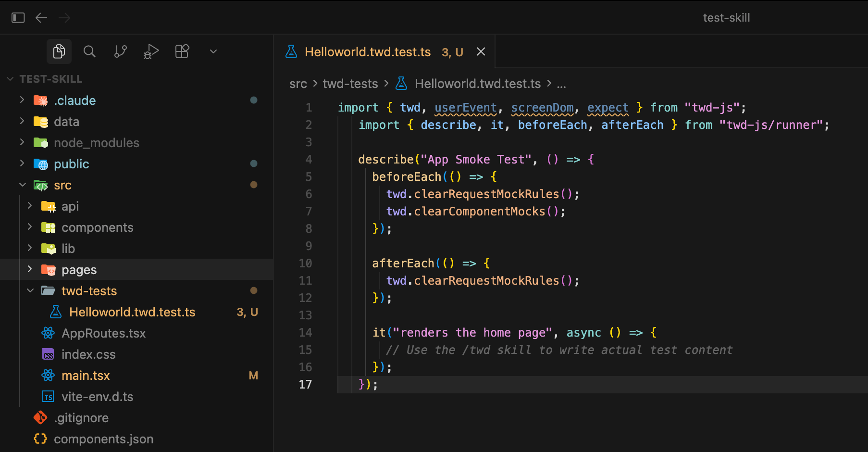The height and width of the screenshot is (452, 868).
Task: Open the Explorer view icon
Action: click(x=59, y=51)
